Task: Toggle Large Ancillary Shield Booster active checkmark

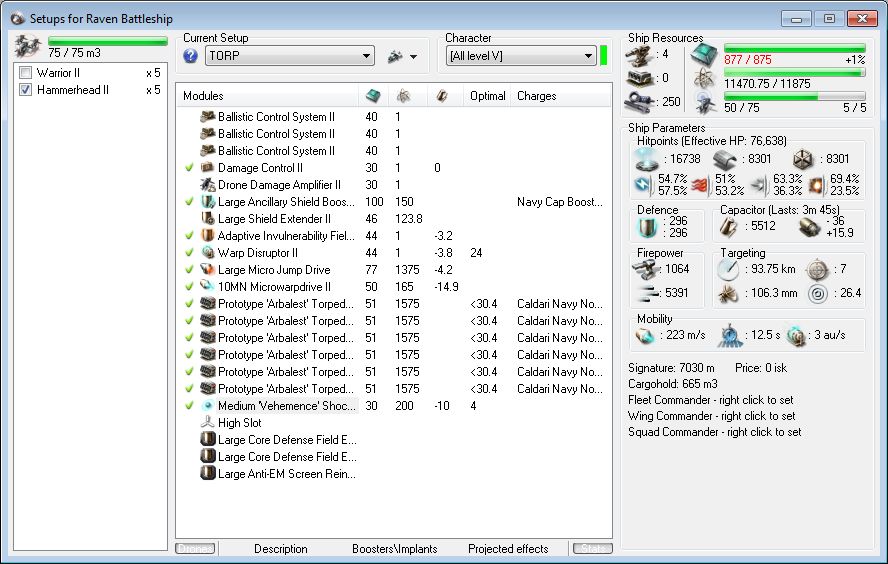Action: pos(189,202)
